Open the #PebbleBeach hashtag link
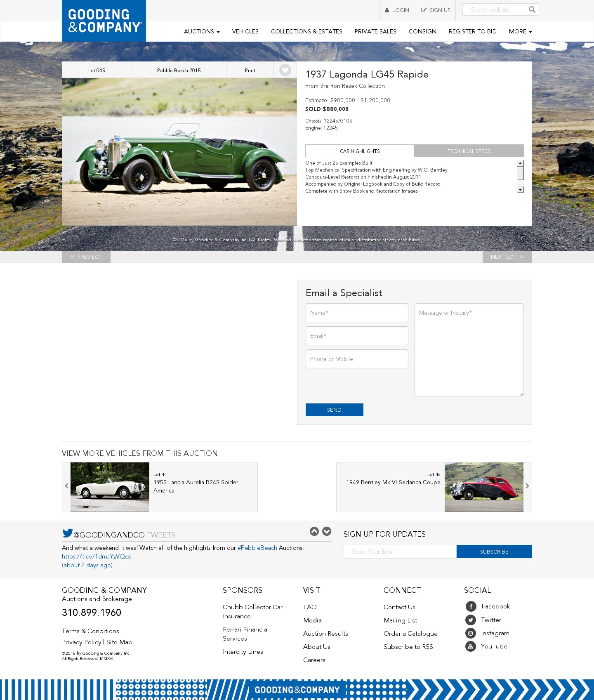 [257, 548]
